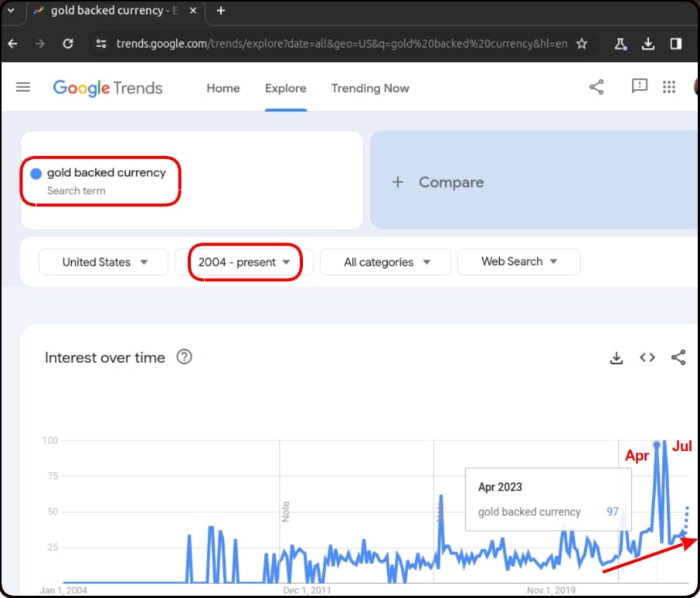Image resolution: width=700 pixels, height=598 pixels.
Task: Click the Apr 2023 peak data point
Action: 656,444
